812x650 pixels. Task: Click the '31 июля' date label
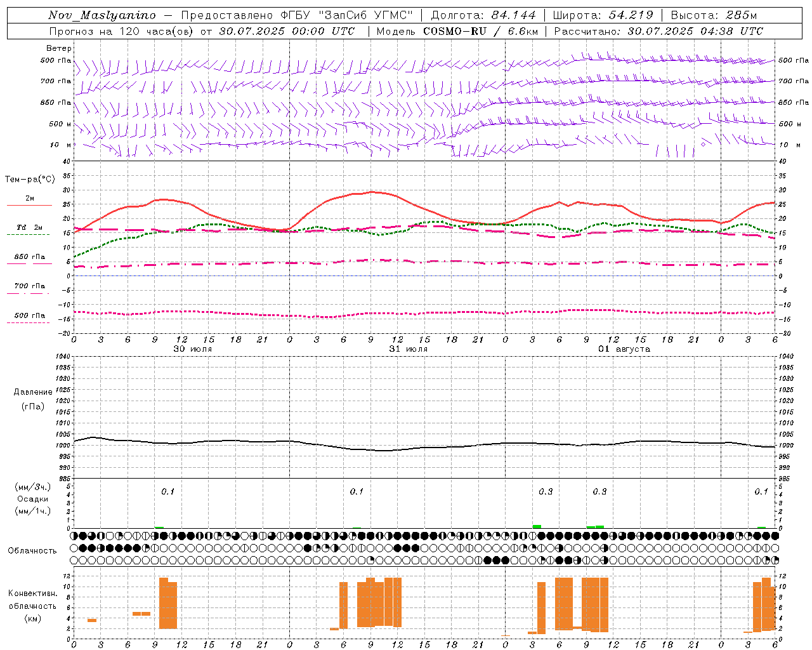(408, 349)
